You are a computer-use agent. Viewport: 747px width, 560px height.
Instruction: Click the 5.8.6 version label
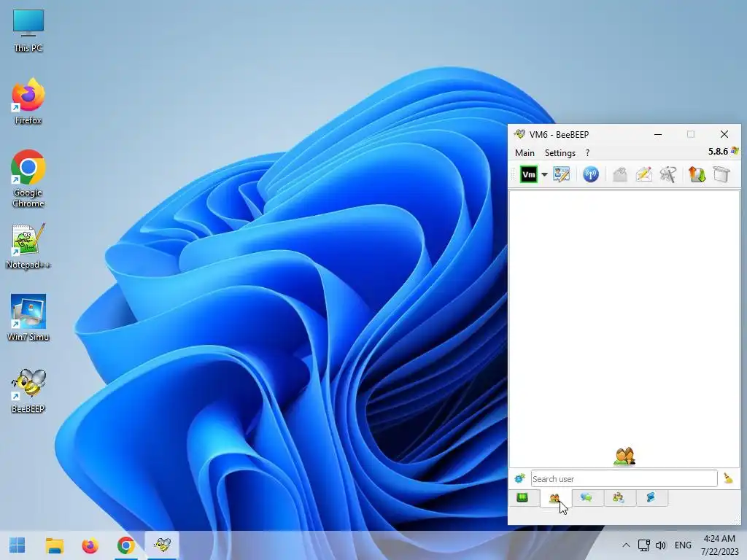(x=718, y=152)
